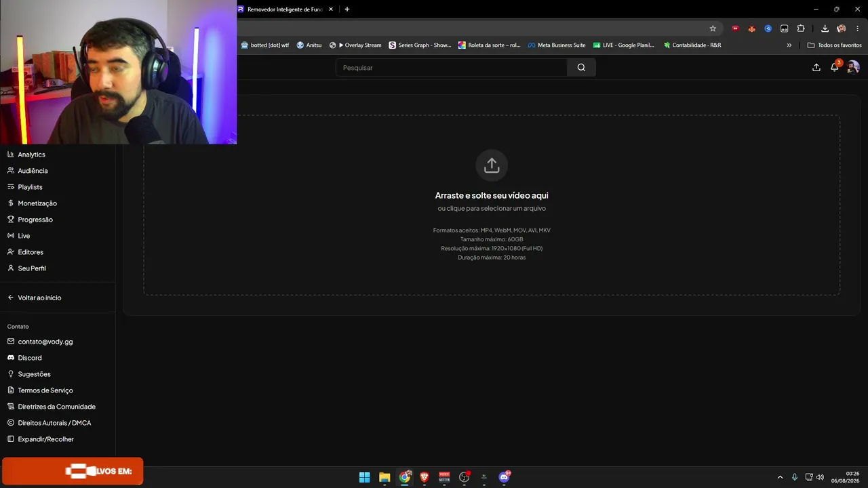This screenshot has width=868, height=488.
Task: Open Voicemeeter from the taskbar
Action: (x=444, y=477)
